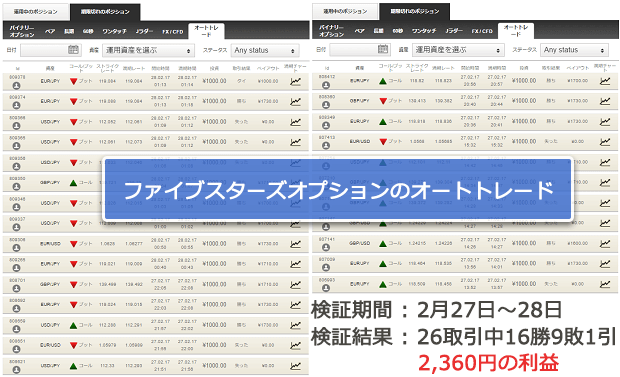Viewport: 620px width, 377px height.
Task: Click chart icon in GBP/JPY 808380 row
Action: 605,101
